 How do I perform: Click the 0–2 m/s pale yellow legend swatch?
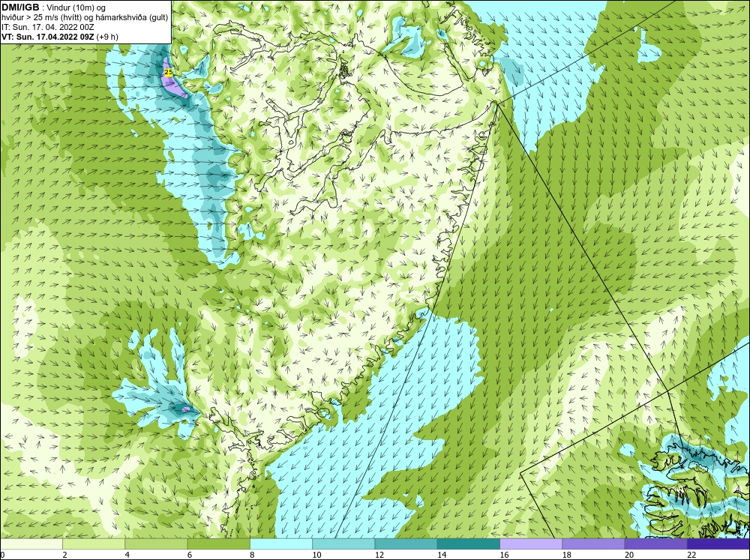31,544
